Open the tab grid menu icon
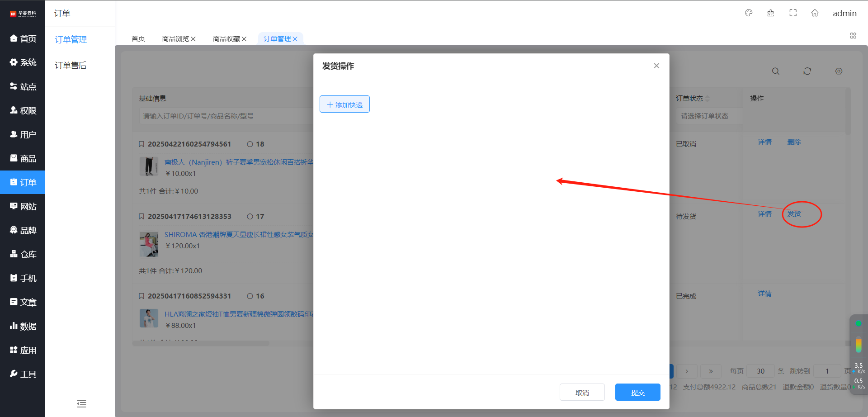 tap(853, 36)
